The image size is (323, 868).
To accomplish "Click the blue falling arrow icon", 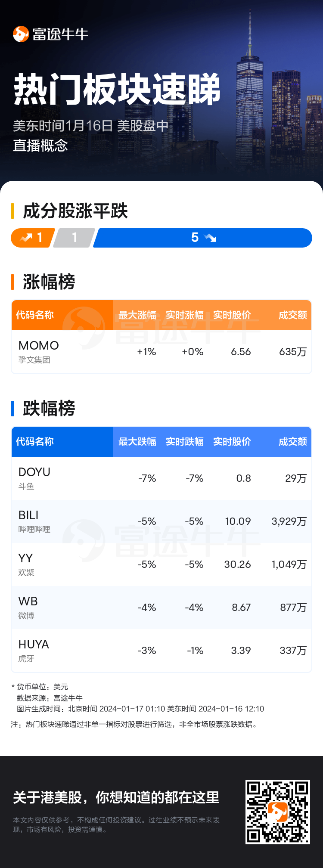I will click(211, 238).
